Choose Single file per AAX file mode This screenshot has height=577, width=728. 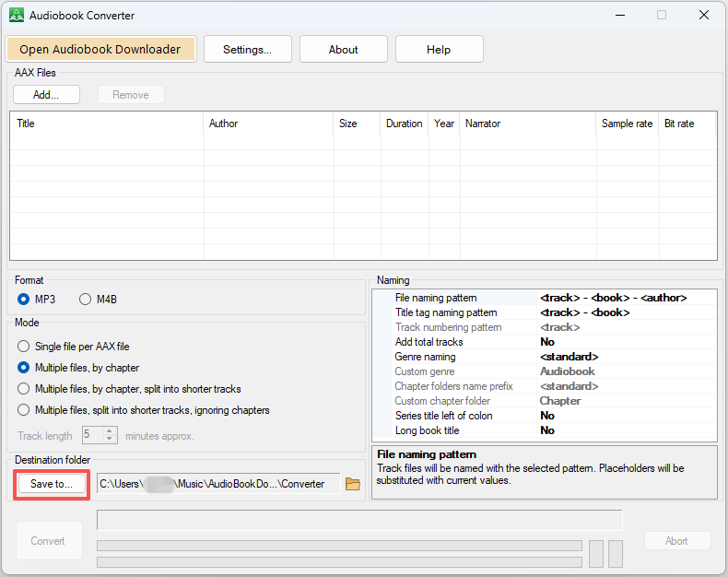(x=24, y=347)
